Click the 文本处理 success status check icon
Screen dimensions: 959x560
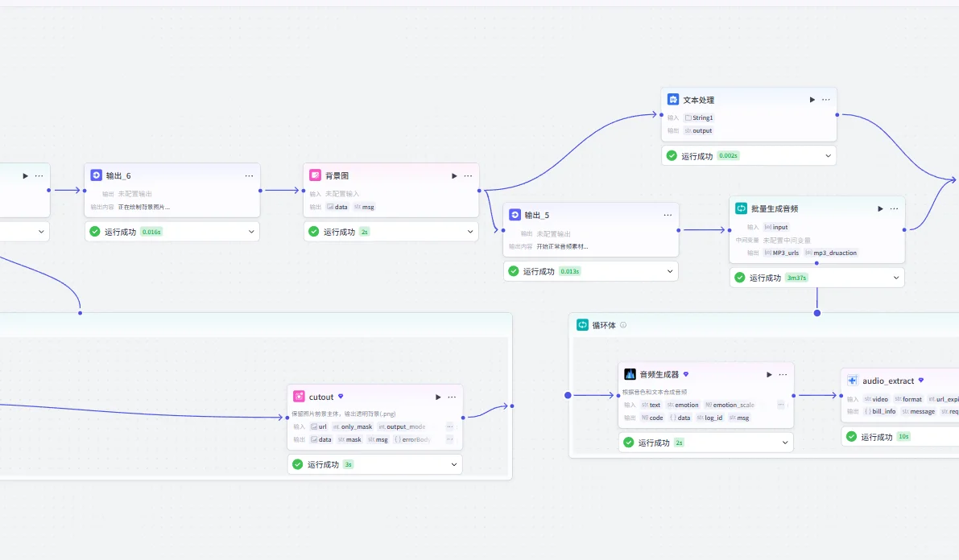tap(672, 156)
